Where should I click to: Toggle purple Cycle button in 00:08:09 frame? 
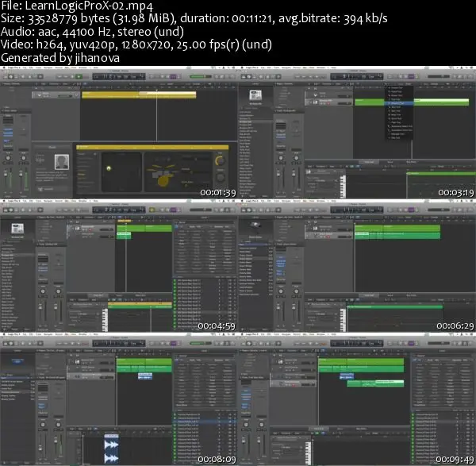click(x=173, y=343)
